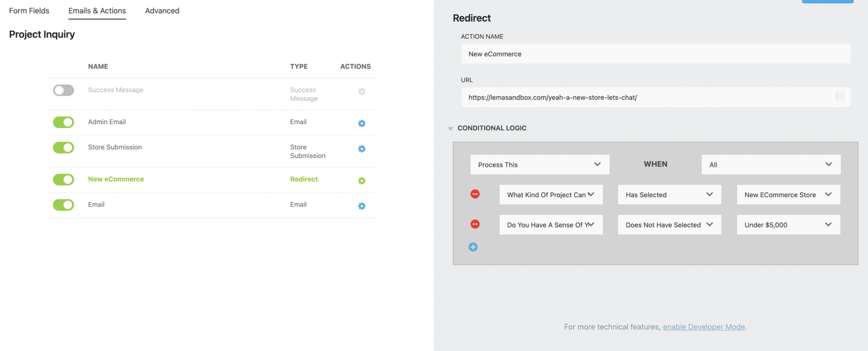Click the Action Name input field
Viewport: 868px width, 351px height.
click(x=655, y=54)
